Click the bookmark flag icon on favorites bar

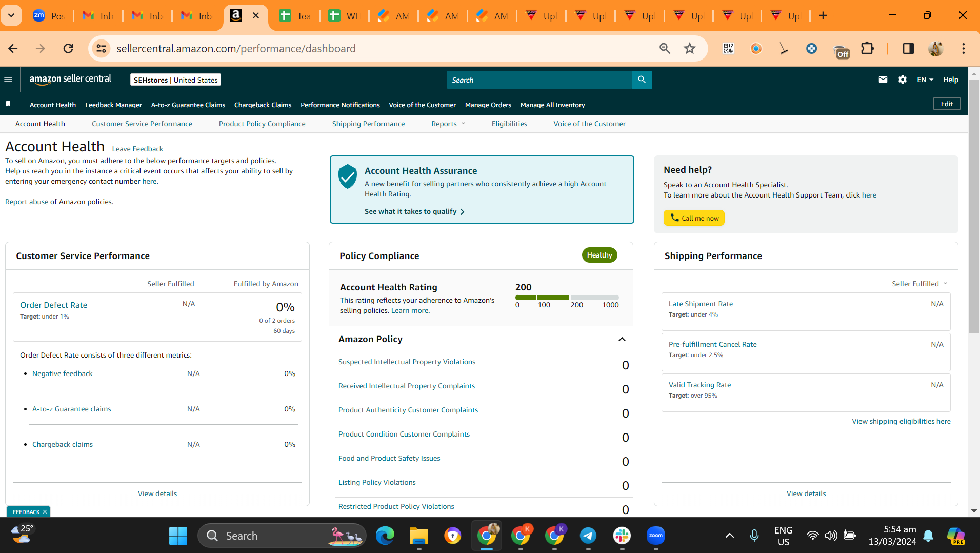pos(8,104)
